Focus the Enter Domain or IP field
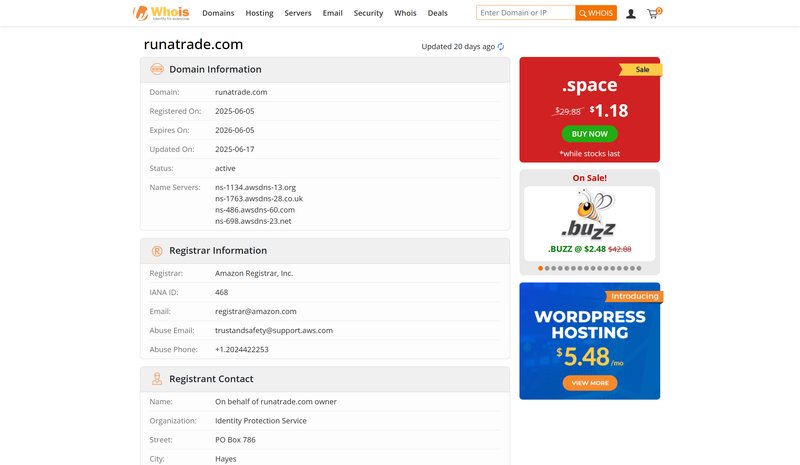 tap(526, 13)
